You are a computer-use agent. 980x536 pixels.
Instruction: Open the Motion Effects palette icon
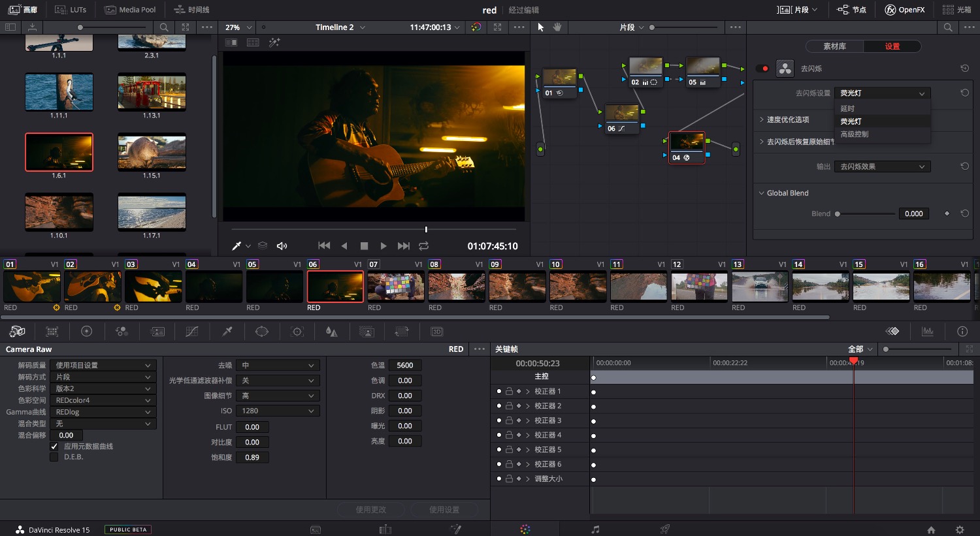point(157,332)
